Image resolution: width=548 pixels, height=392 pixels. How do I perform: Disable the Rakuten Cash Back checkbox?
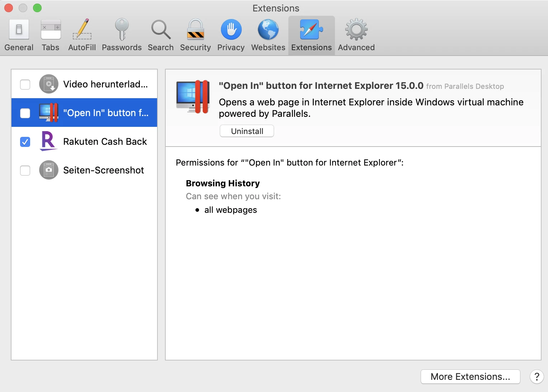[x=25, y=142]
